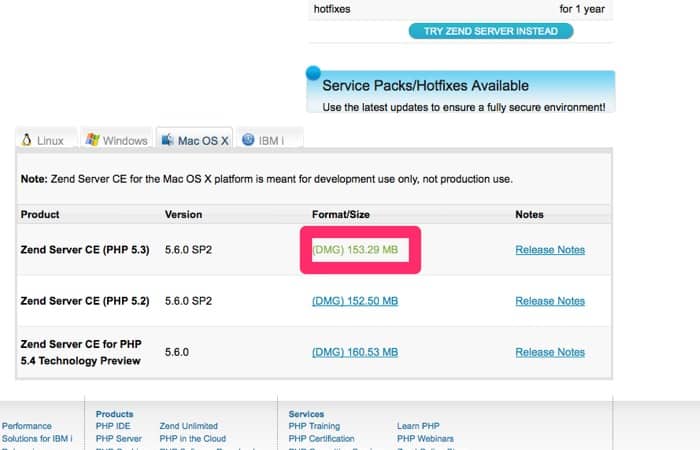Open PHP Webinars footer link

(425, 438)
